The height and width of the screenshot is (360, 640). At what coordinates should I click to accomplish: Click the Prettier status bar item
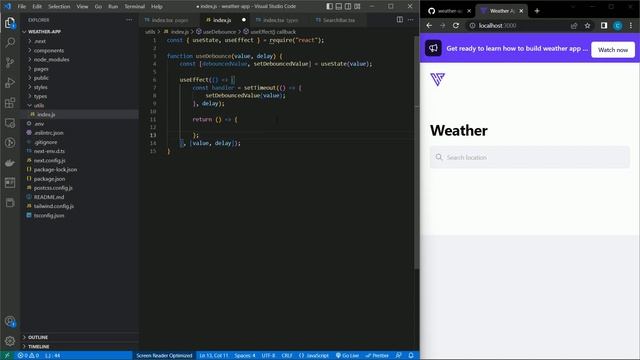[377, 356]
